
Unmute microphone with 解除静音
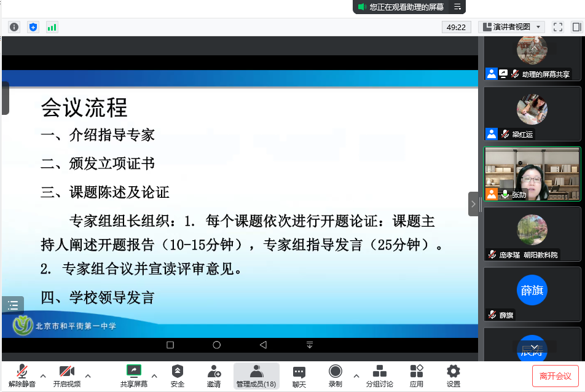point(22,376)
